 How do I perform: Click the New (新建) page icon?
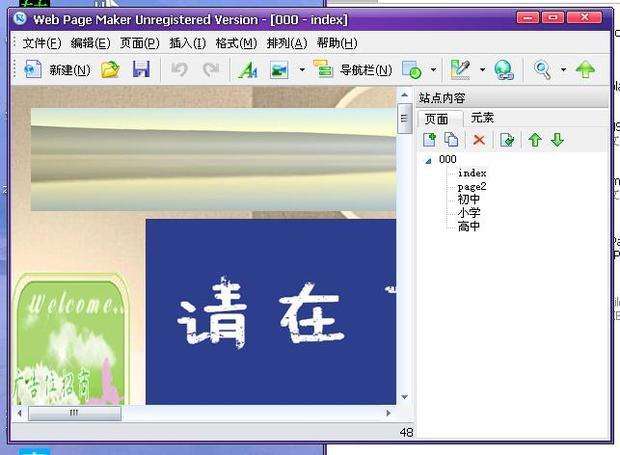[33, 70]
